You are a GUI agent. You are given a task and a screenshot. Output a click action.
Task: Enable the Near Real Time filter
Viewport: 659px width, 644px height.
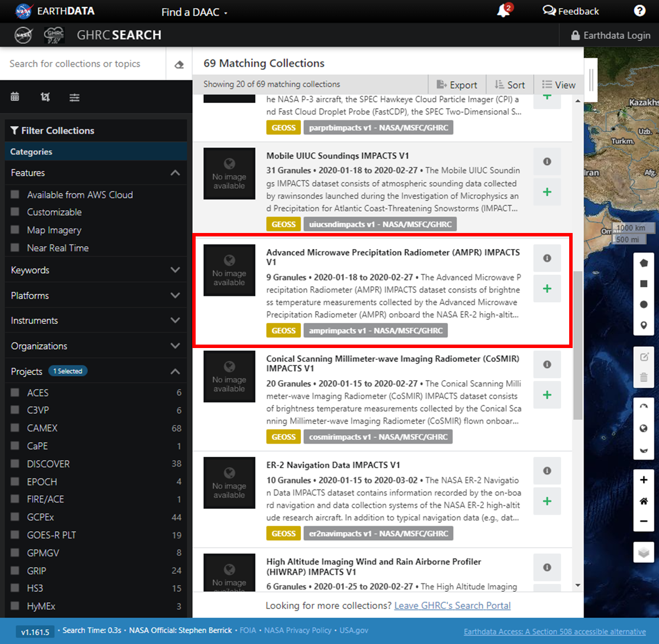[x=15, y=248]
